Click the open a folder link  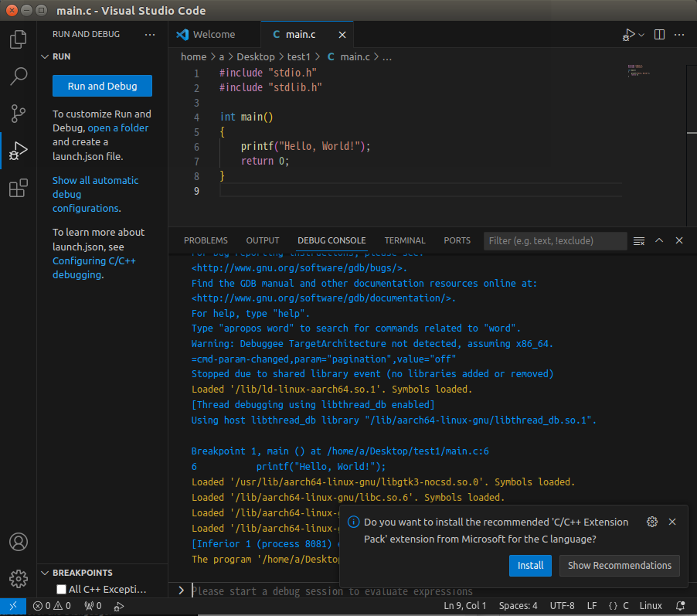pos(117,128)
